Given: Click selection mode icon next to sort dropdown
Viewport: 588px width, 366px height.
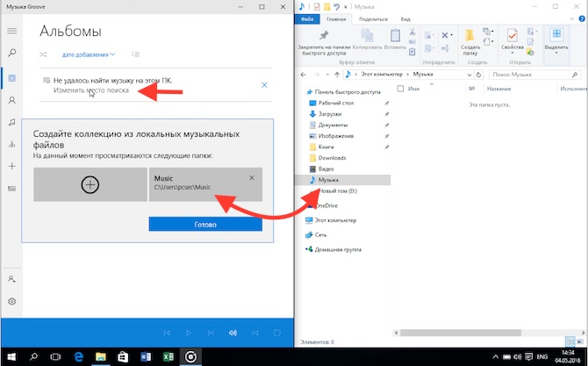Looking at the screenshot, I should [x=135, y=54].
